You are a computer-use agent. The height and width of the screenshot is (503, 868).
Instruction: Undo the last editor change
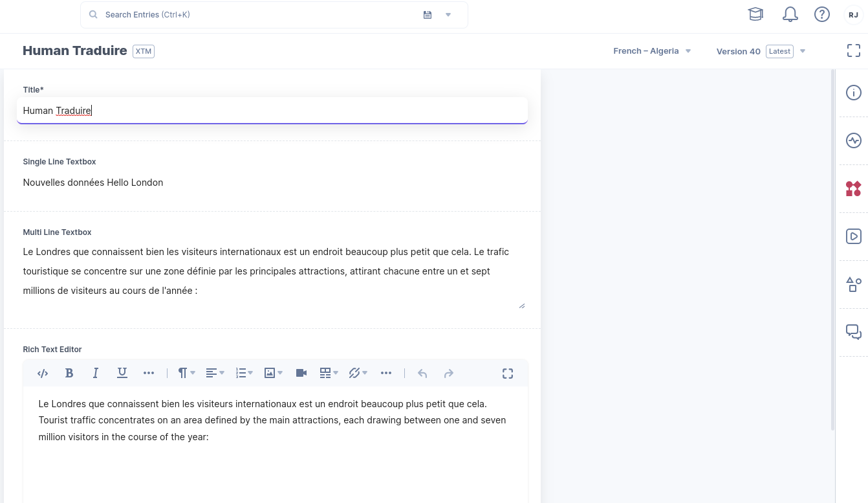point(422,373)
